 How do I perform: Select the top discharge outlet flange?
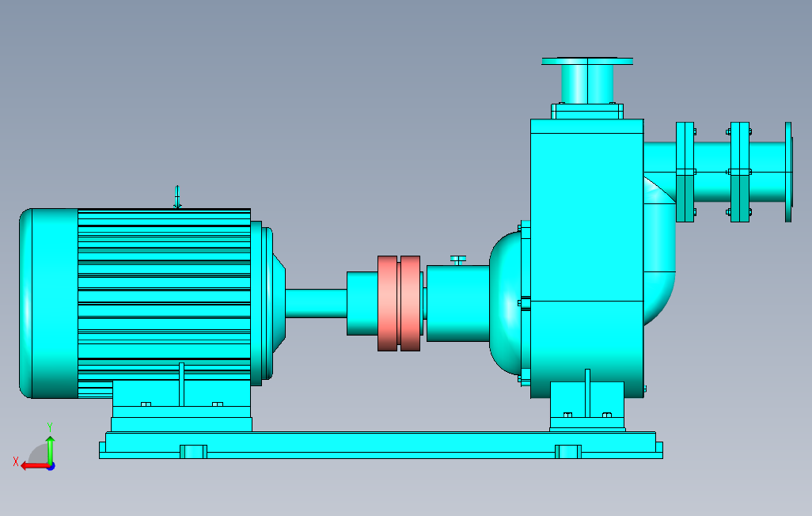(x=587, y=61)
